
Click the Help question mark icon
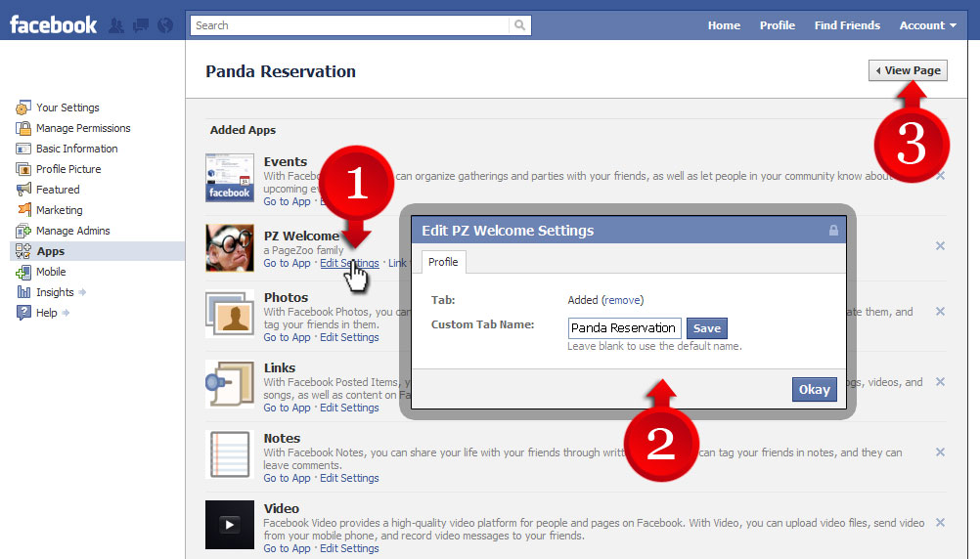point(23,313)
